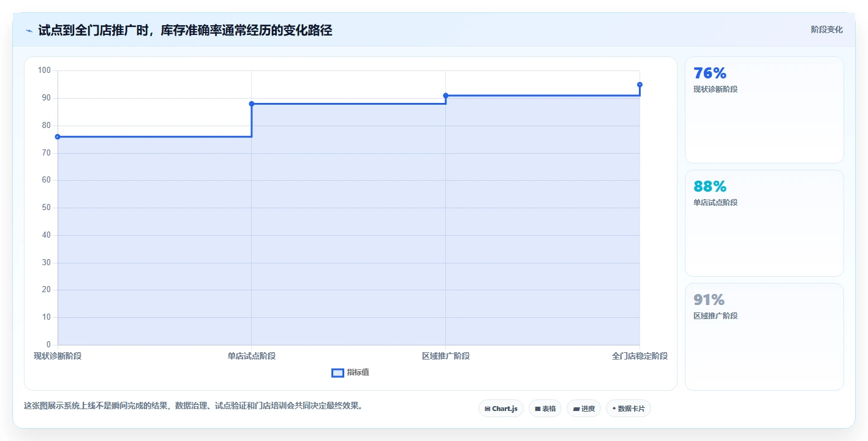Open the 88% 单店试点阶段 card
The image size is (868, 441).
pos(764,223)
